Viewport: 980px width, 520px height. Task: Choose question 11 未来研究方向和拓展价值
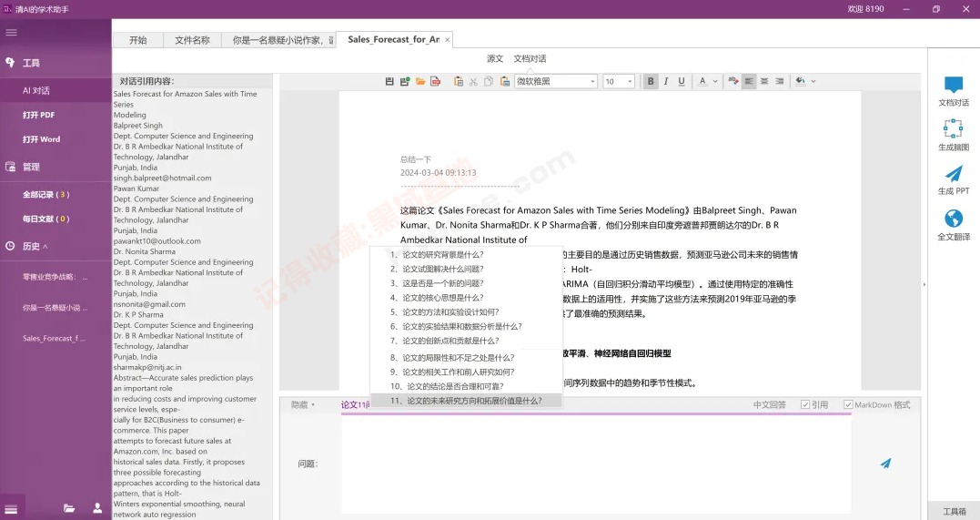tap(466, 401)
